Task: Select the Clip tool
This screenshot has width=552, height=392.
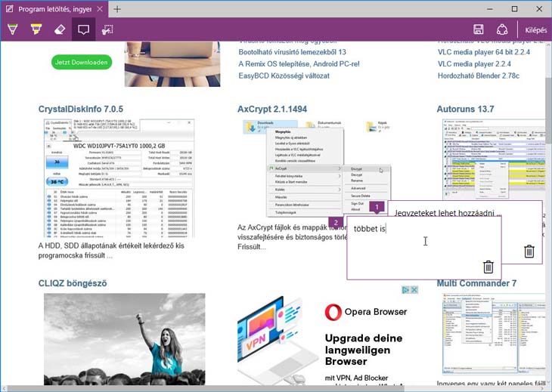Action: (x=108, y=29)
